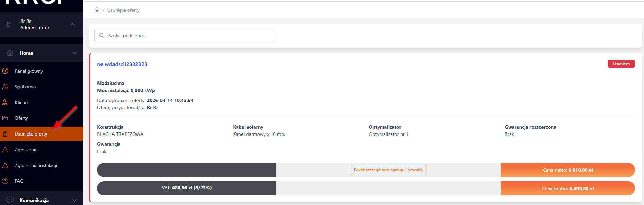Click the Komunikacja chat bubble icon
The image size is (644, 205).
click(x=10, y=200)
